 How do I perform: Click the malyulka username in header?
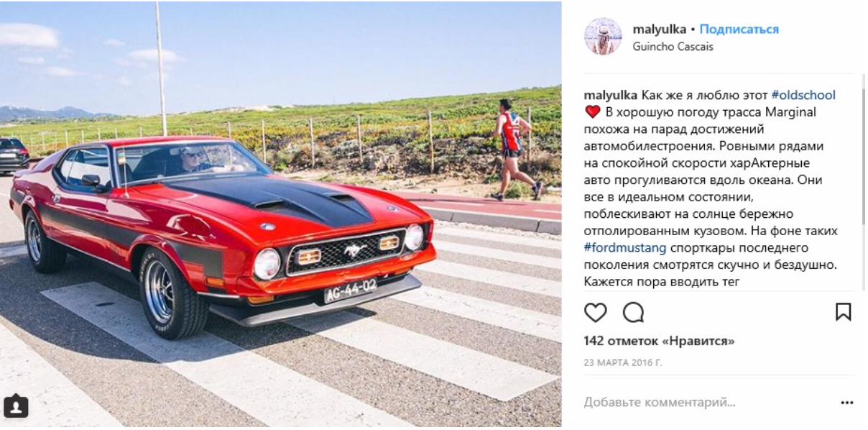point(659,29)
